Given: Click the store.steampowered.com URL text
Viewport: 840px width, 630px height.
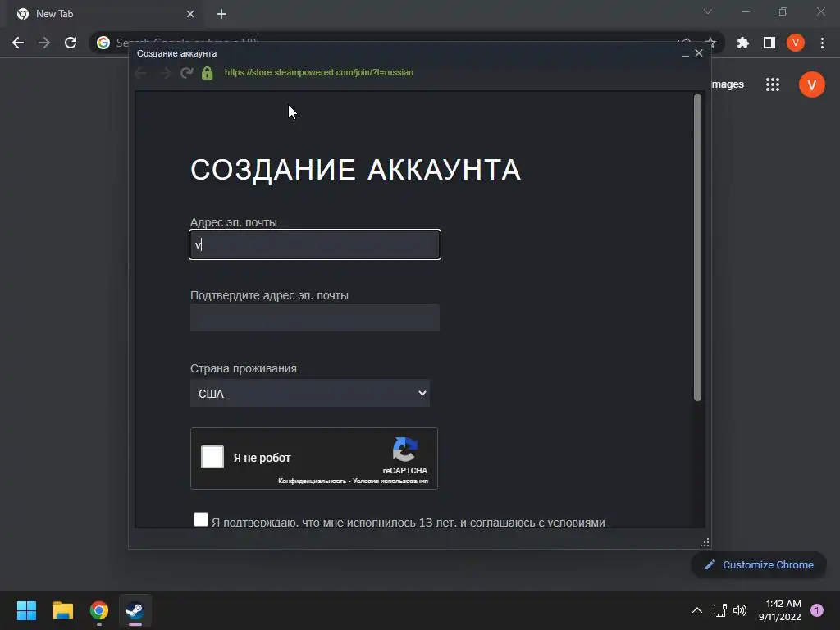Looking at the screenshot, I should [319, 72].
